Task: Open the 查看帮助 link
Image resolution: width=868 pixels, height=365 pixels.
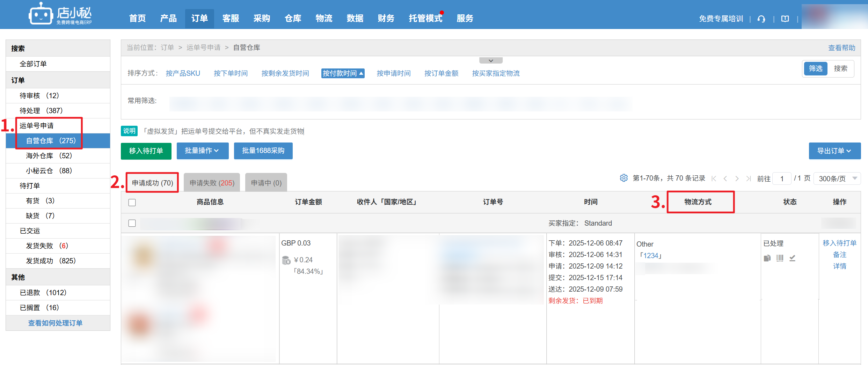Action: pos(841,48)
